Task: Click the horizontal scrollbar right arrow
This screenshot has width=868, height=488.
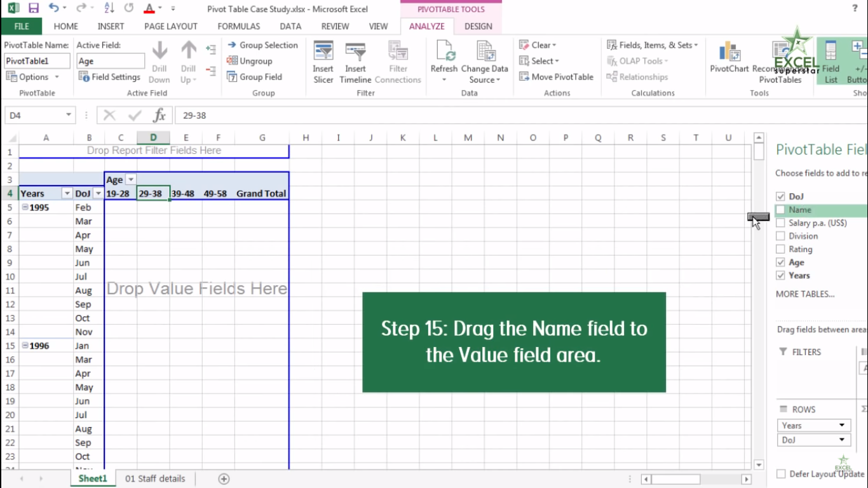Action: [x=747, y=479]
